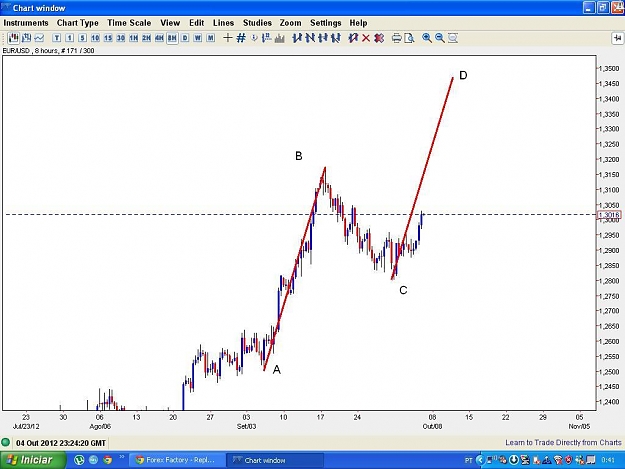Select the 30-minute time scale
The width and height of the screenshot is (625, 469).
(x=120, y=38)
